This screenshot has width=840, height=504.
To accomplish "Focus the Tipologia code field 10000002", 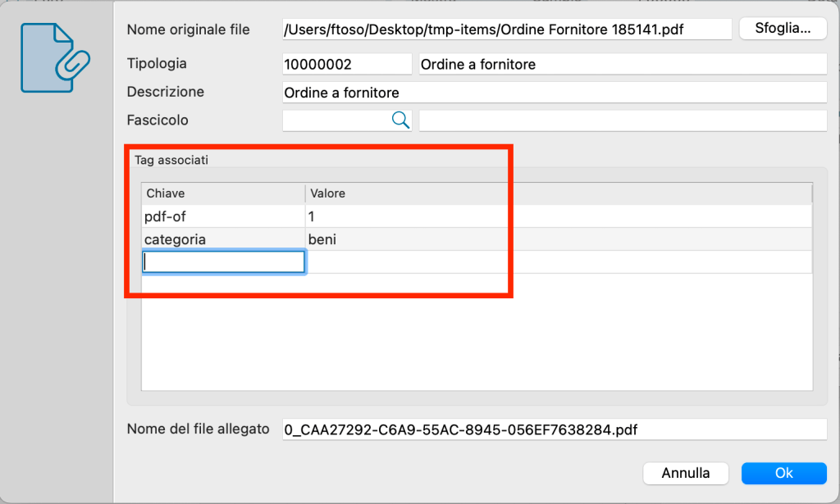I will (346, 64).
